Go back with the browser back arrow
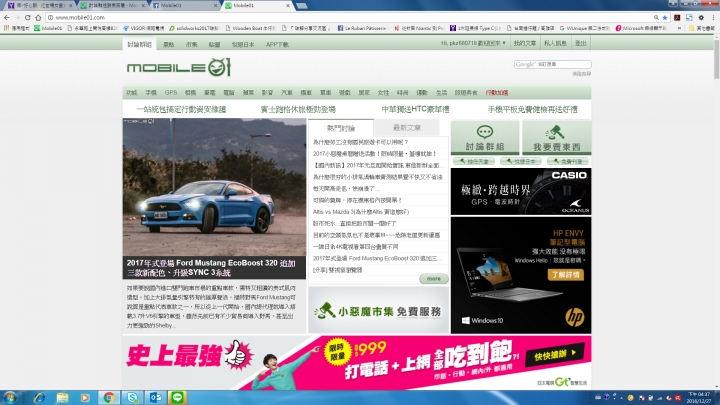The image size is (720, 405). 6,17
